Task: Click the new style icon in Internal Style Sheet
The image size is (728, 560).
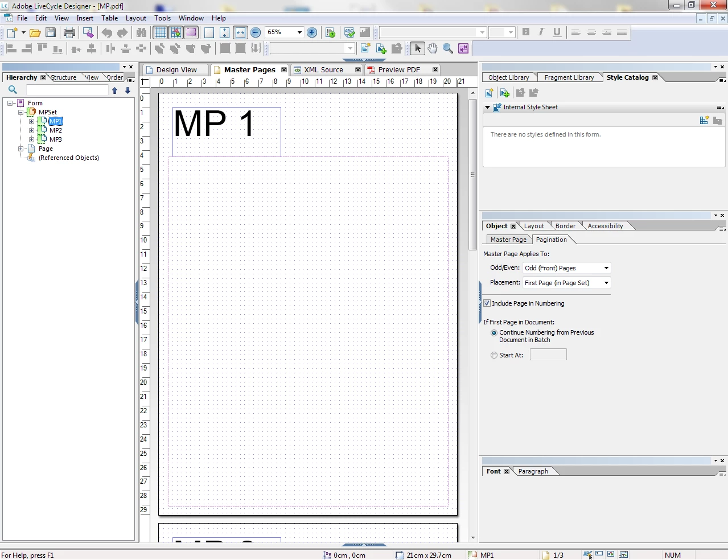Action: pyautogui.click(x=704, y=120)
